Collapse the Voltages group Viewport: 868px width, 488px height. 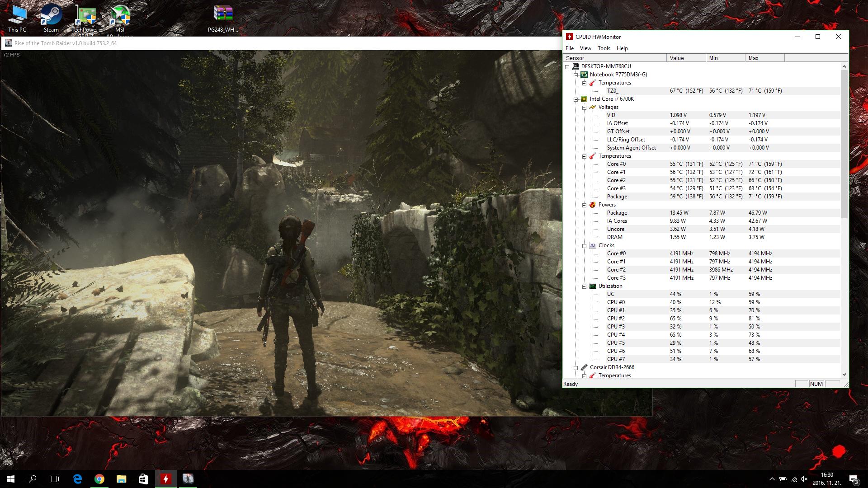coord(585,108)
